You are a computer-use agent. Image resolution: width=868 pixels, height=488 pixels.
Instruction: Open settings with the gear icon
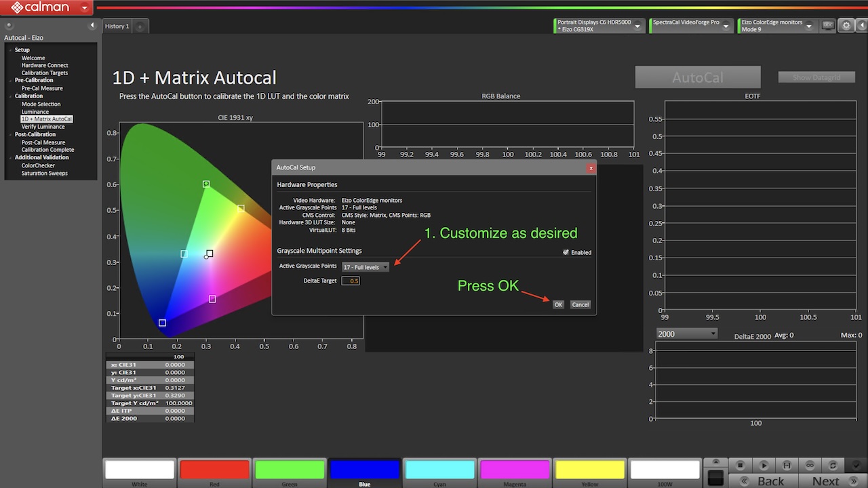pyautogui.click(x=846, y=26)
